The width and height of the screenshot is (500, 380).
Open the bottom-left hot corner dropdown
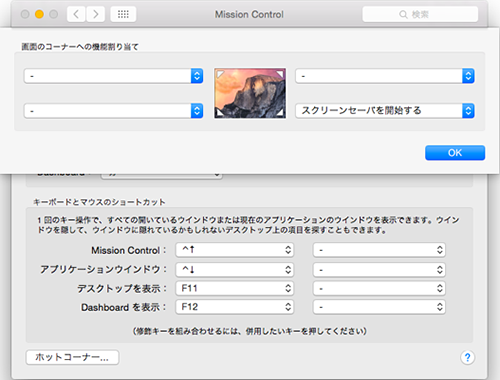[x=113, y=111]
